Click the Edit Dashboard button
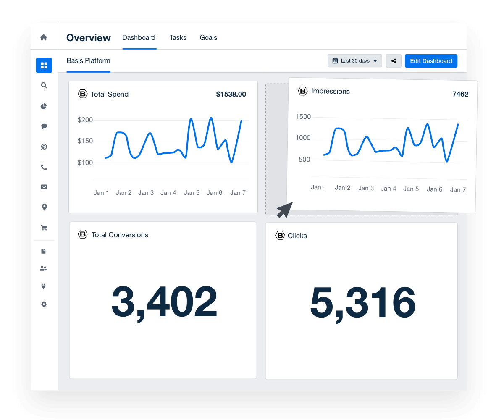 tap(431, 60)
